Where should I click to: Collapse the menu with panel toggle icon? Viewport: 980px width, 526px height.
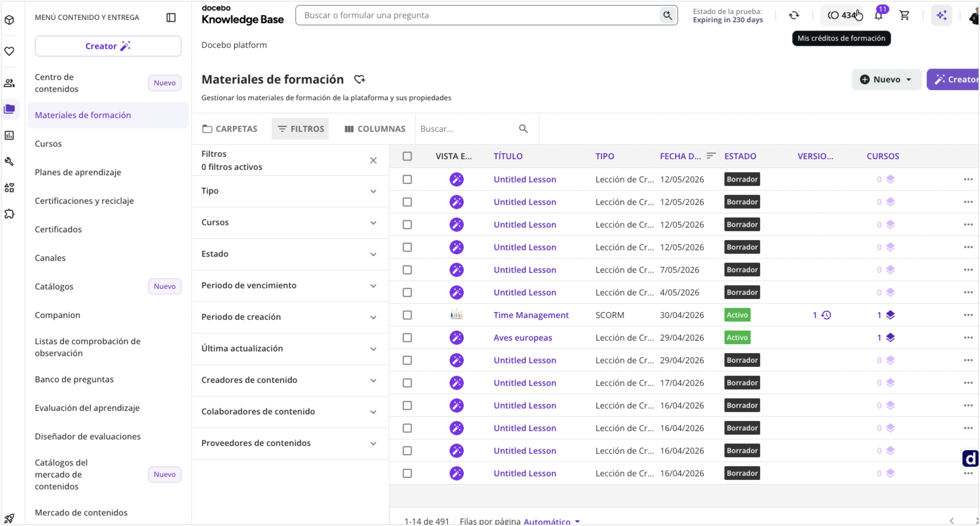171,18
